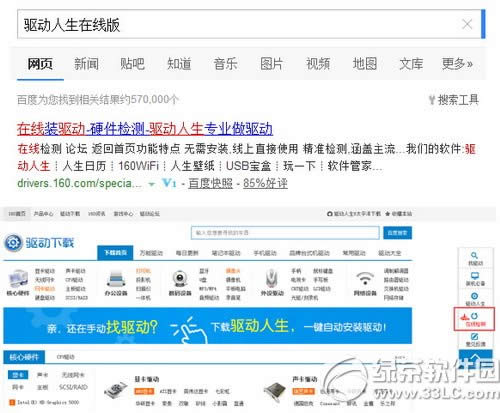
Task: Focus the driver download search field
Action: (285, 233)
